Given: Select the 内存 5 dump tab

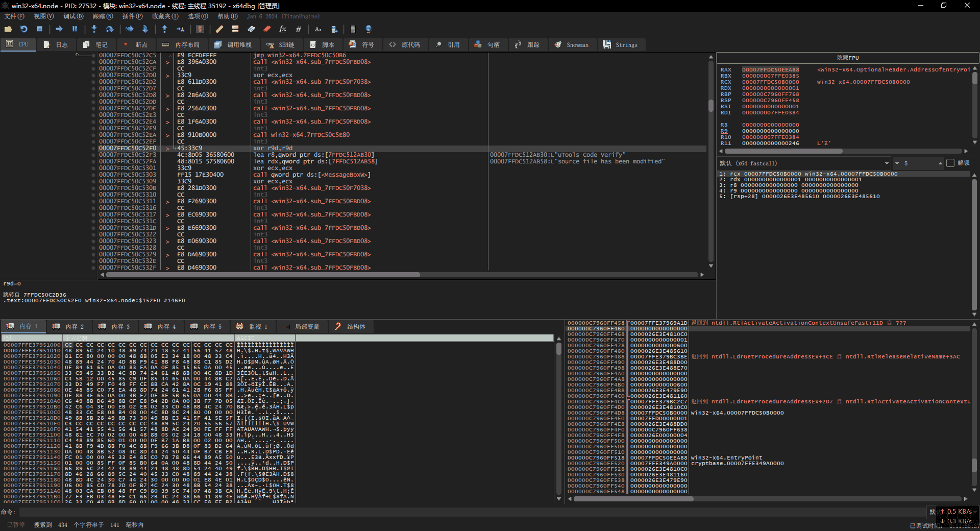Looking at the screenshot, I should (x=207, y=327).
